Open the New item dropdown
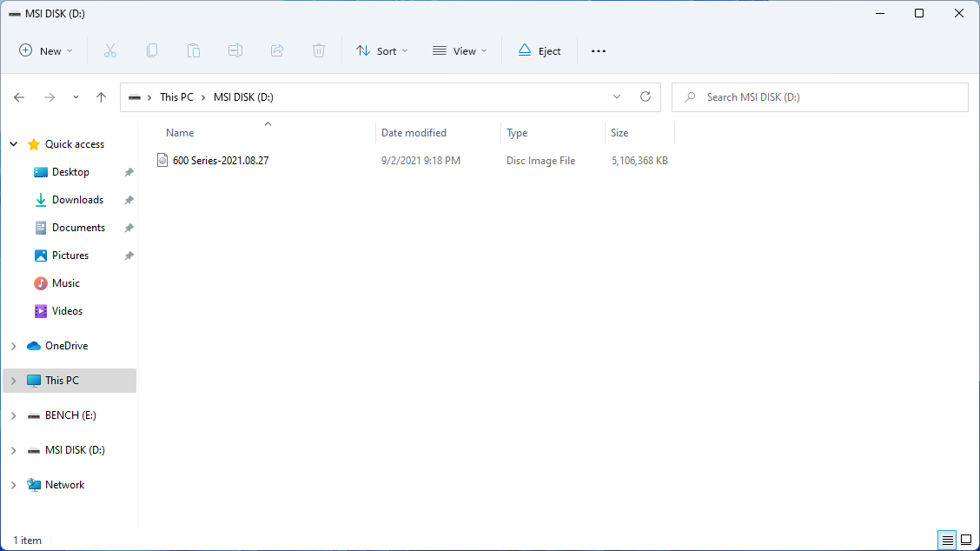 (x=46, y=50)
